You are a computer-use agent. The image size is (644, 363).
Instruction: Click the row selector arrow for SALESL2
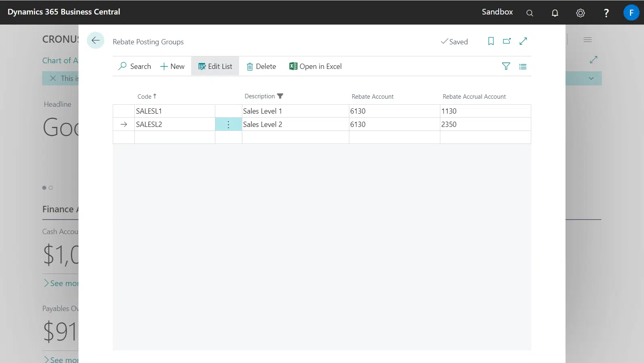124,124
